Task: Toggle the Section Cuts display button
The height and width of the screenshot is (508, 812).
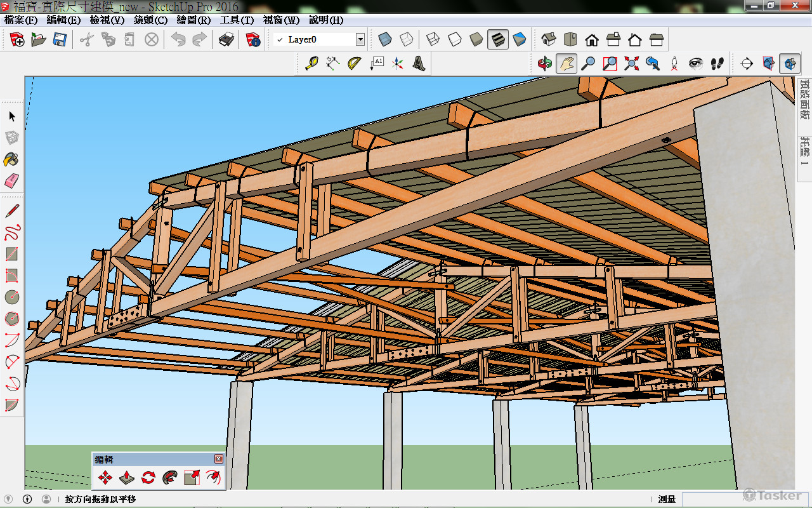Action: coord(790,63)
